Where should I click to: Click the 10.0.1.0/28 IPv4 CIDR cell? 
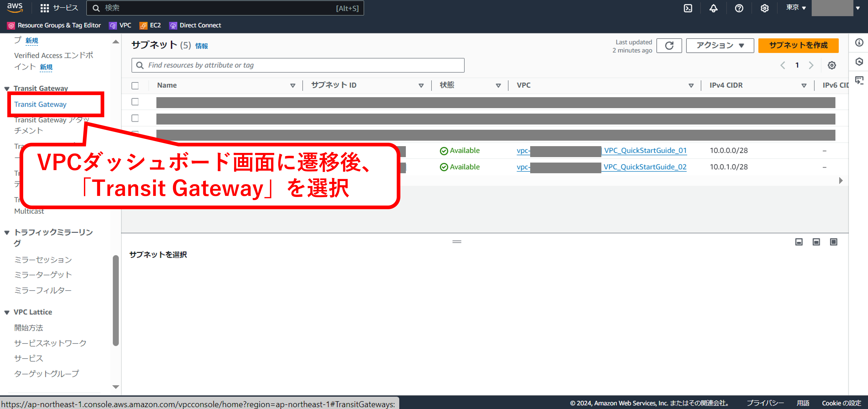point(729,167)
